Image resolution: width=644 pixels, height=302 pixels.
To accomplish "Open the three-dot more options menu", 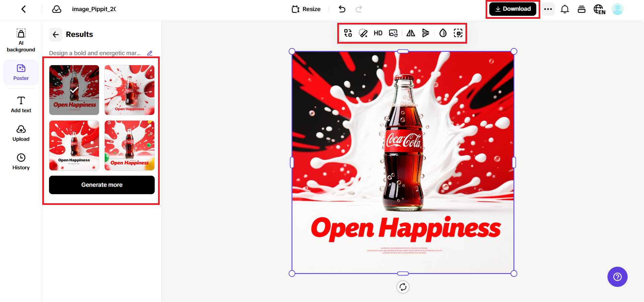I will click(548, 9).
